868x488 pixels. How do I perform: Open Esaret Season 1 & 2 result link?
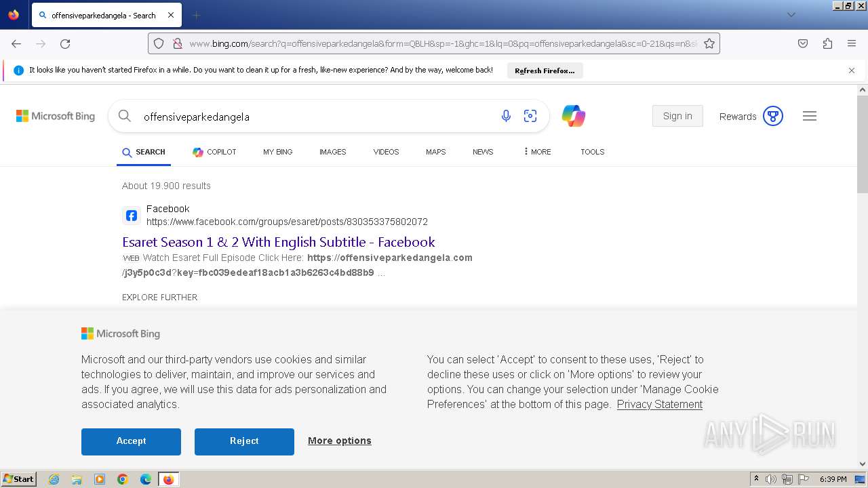pos(279,242)
